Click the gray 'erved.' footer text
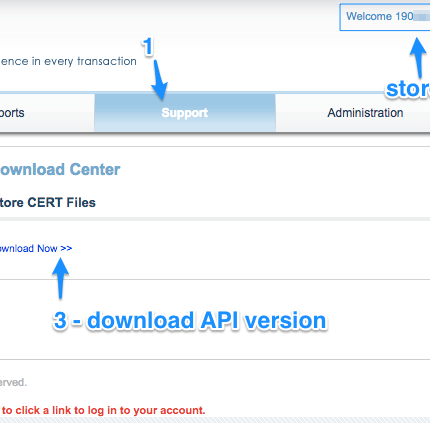The width and height of the screenshot is (430, 423). pos(13,382)
